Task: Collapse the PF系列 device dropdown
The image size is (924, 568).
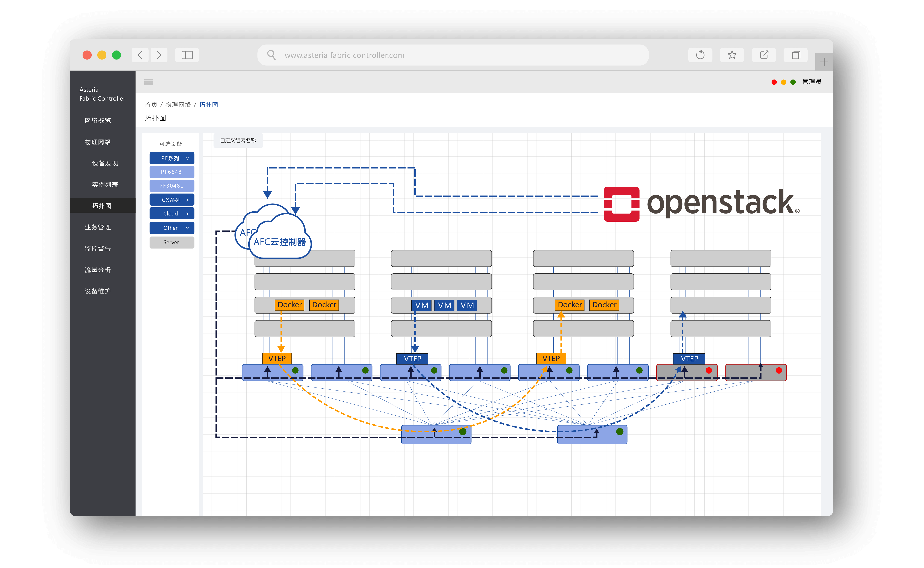Action: [x=172, y=158]
